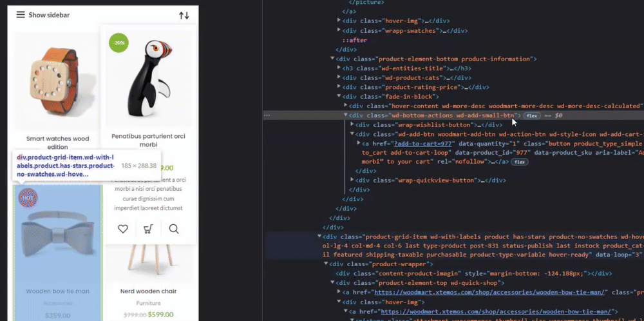Collapse the product-element-top wd-quick-shop div
This screenshot has width=644, height=321.
coord(332,283)
